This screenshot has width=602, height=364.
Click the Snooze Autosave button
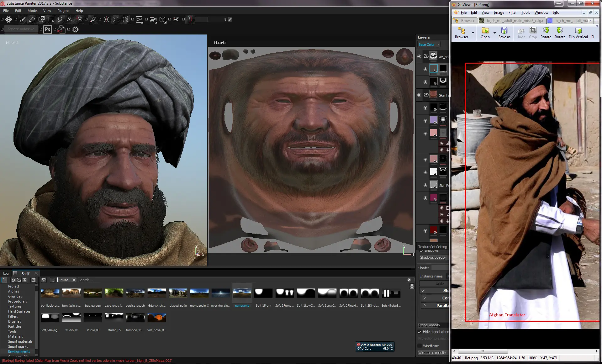21,29
